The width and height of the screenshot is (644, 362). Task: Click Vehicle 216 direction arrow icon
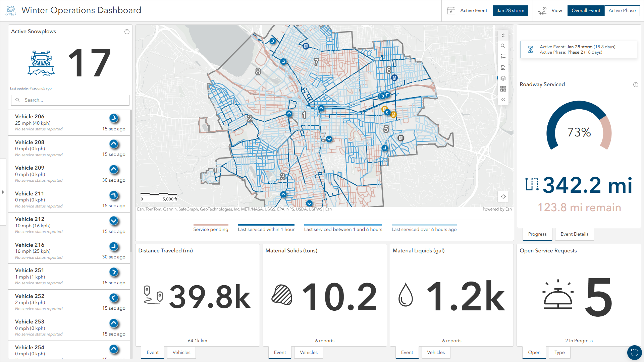tap(114, 246)
